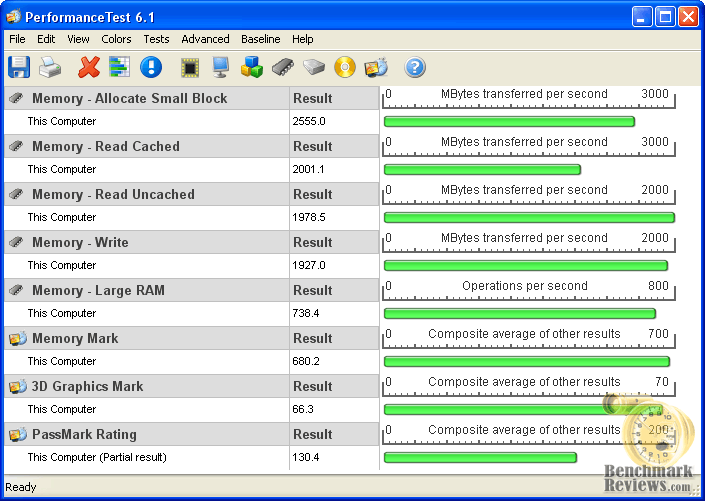The image size is (705, 501).
Task: Open the Tests menu
Action: click(156, 39)
